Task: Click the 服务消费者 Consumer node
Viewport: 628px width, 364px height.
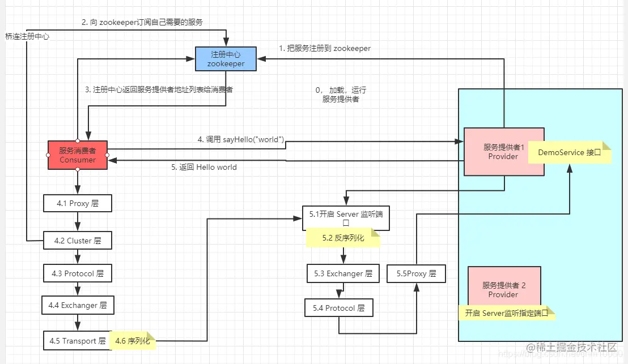Action: 77,155
